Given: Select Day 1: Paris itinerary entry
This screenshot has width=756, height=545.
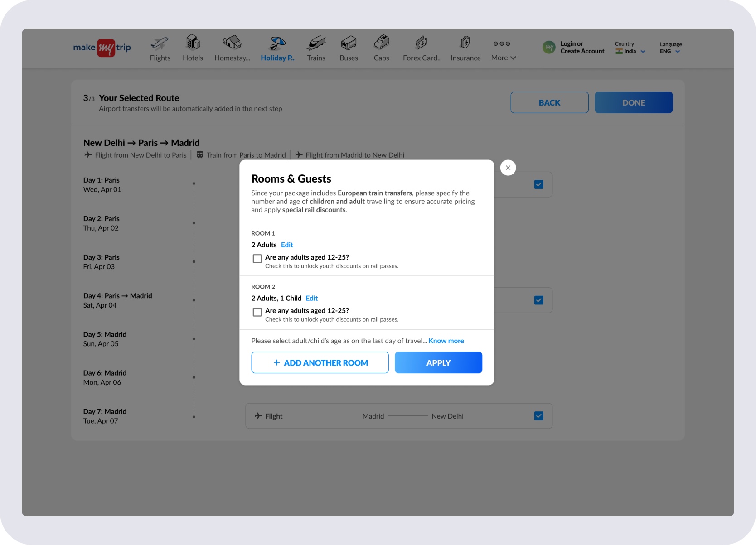Looking at the screenshot, I should (x=102, y=185).
